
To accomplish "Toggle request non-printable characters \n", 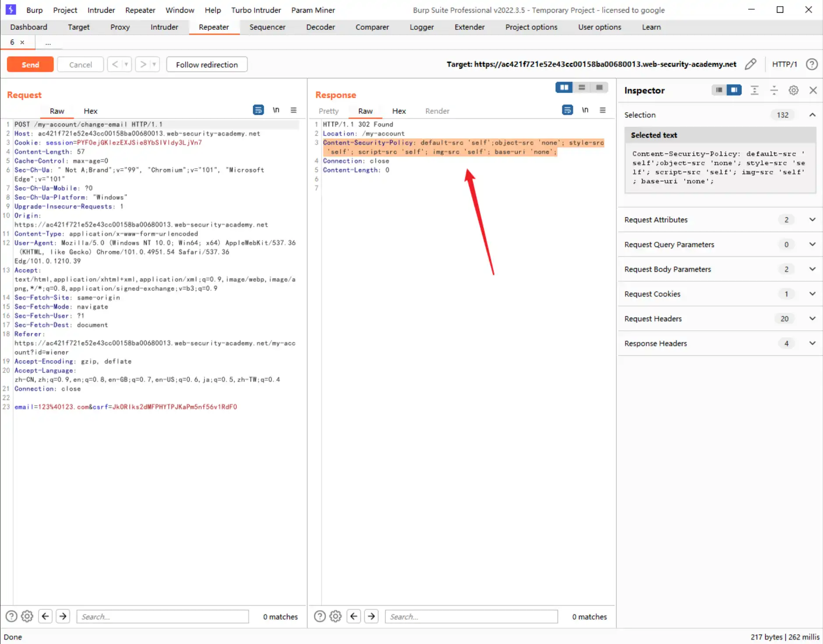I will point(276,110).
